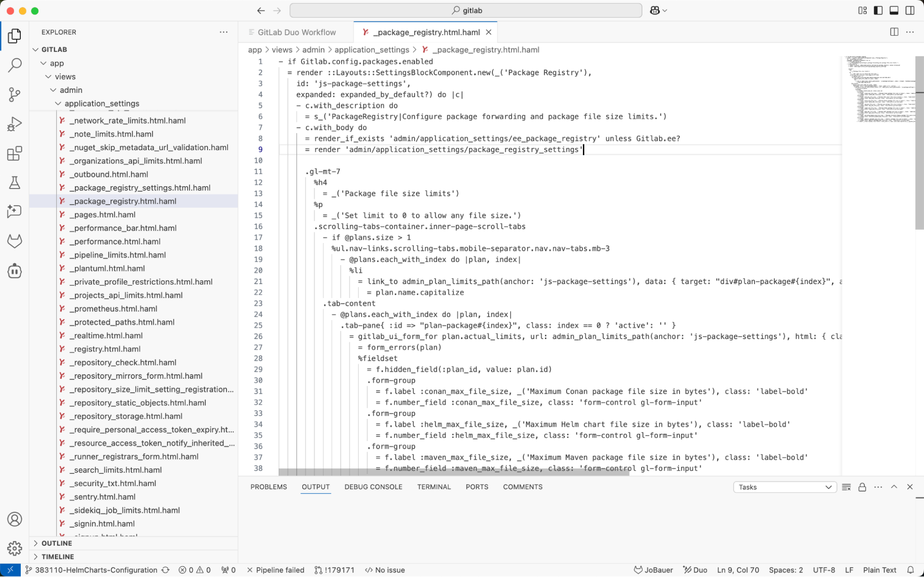Toggle the primary side bar layout button
924x577 pixels.
[878, 10]
